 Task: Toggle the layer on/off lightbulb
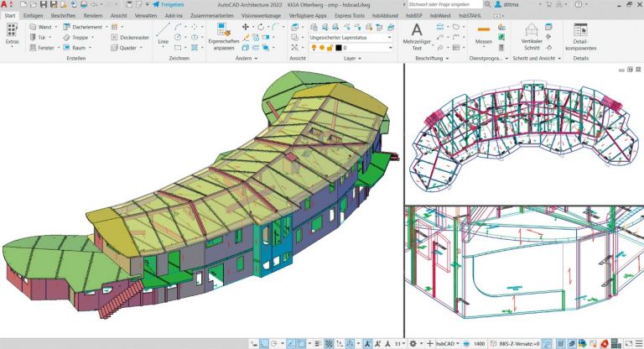314,48
